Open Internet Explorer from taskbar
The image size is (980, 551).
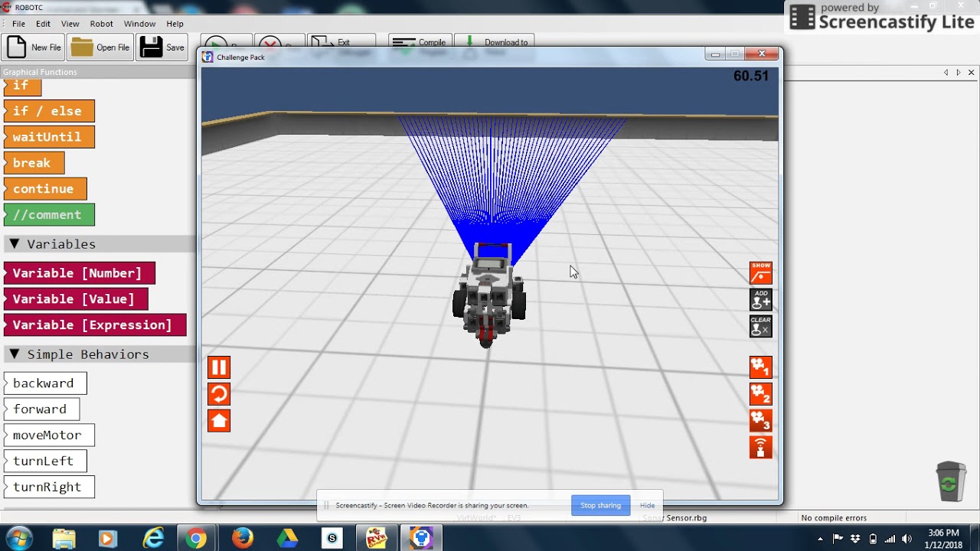(x=153, y=539)
